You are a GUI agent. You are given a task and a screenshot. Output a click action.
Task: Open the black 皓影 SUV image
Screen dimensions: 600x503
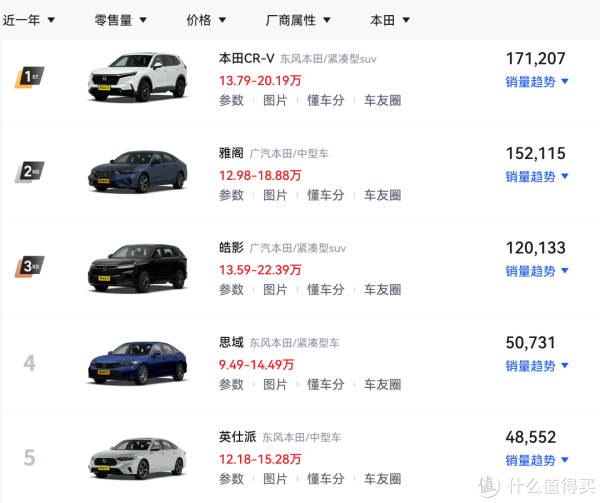tap(138, 266)
